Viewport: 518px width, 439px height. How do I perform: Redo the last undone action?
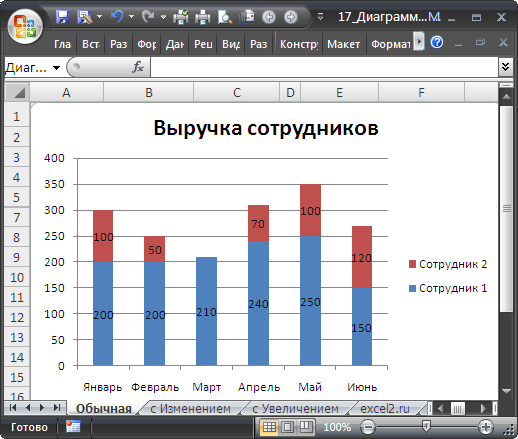coord(148,16)
